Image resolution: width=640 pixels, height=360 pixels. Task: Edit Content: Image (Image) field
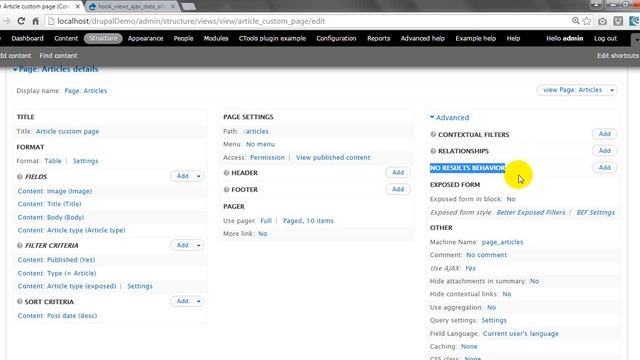click(55, 191)
